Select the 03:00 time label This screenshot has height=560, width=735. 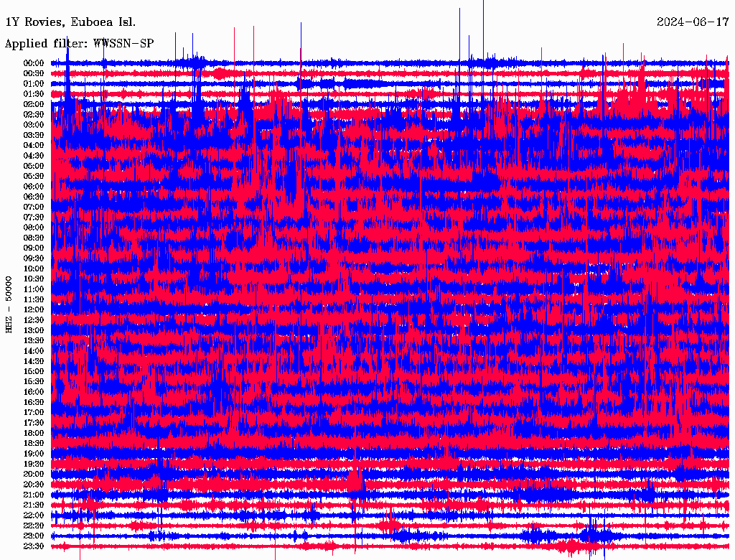(x=34, y=125)
